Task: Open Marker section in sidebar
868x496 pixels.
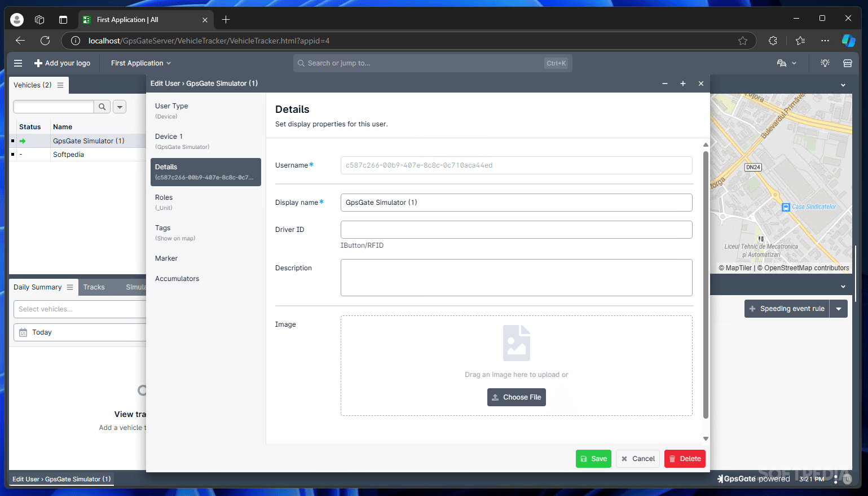Action: 206,258
